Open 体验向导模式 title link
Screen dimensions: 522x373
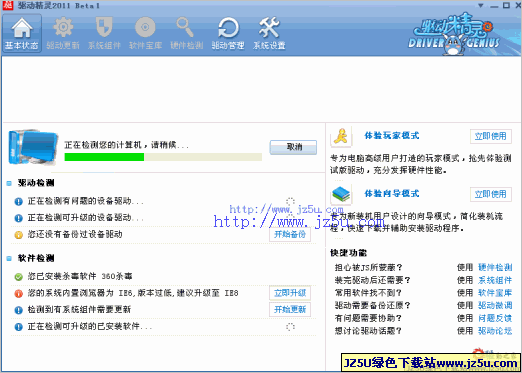tap(392, 193)
